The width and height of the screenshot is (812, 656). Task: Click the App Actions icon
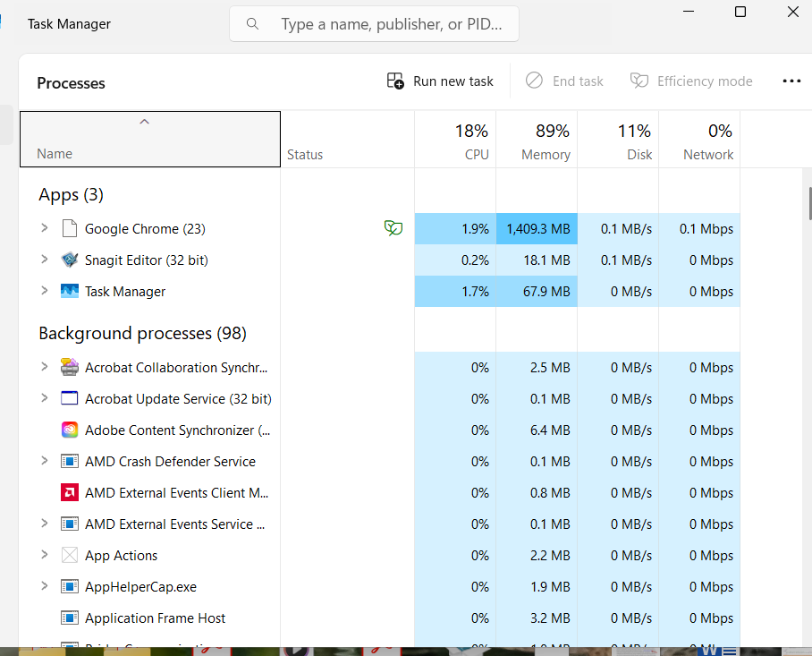pos(70,556)
